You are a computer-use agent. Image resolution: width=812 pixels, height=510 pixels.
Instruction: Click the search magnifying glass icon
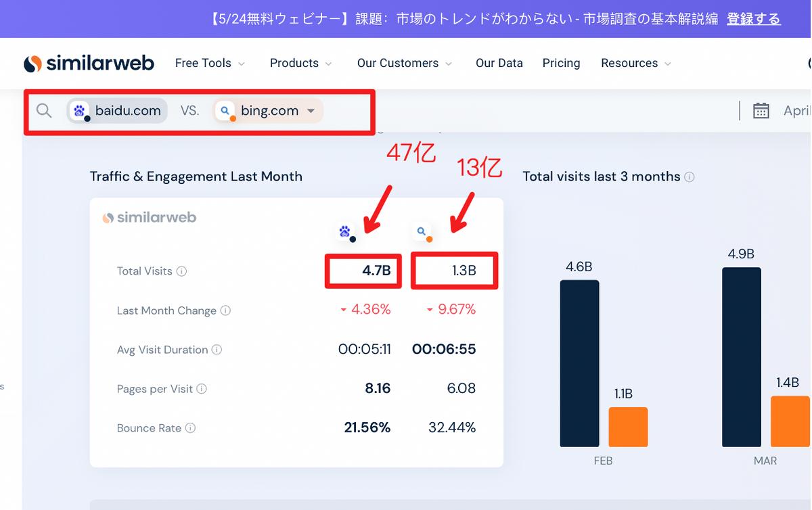click(x=43, y=110)
